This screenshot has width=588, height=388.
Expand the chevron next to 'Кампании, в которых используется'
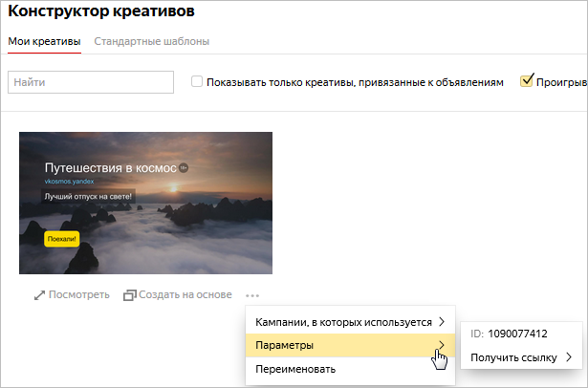tap(442, 322)
